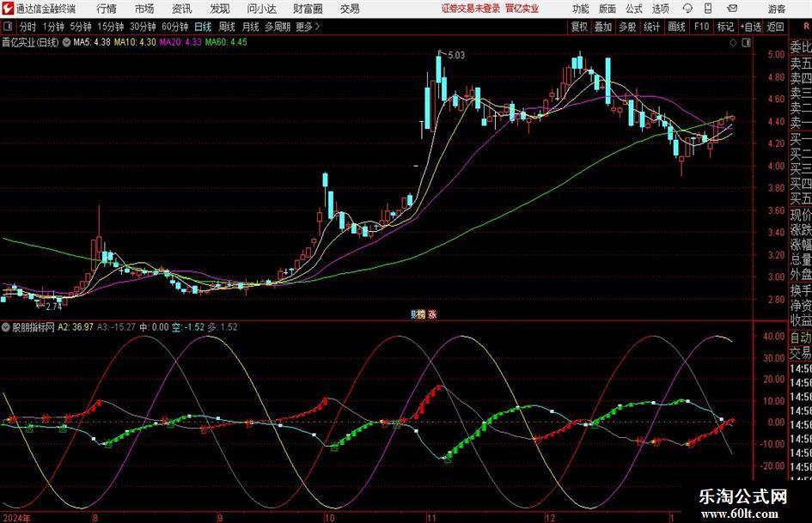Click the A3: -15.27 indicator value
The height and width of the screenshot is (523, 812).
coord(116,326)
